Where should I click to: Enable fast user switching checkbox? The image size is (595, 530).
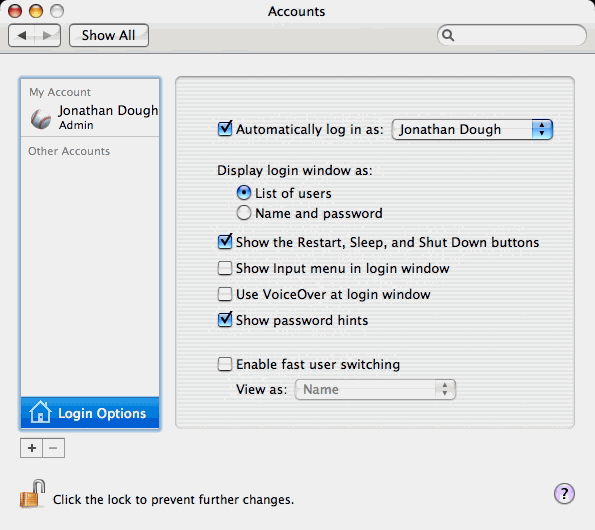(225, 364)
